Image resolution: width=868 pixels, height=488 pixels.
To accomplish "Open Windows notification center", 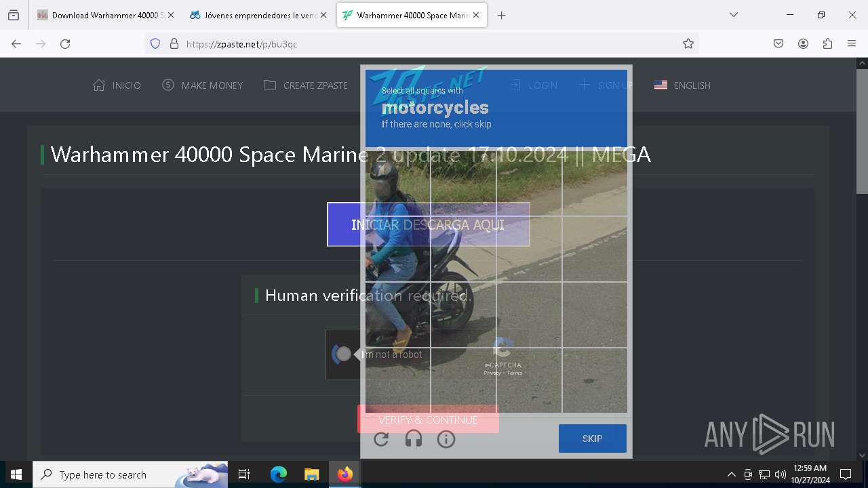I will [x=846, y=474].
